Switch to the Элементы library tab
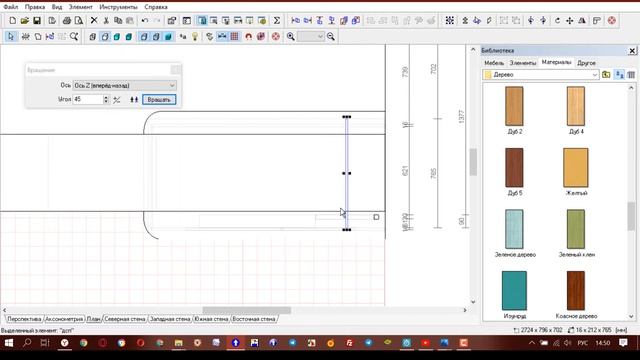Viewport: 640px width, 360px height. [x=522, y=63]
